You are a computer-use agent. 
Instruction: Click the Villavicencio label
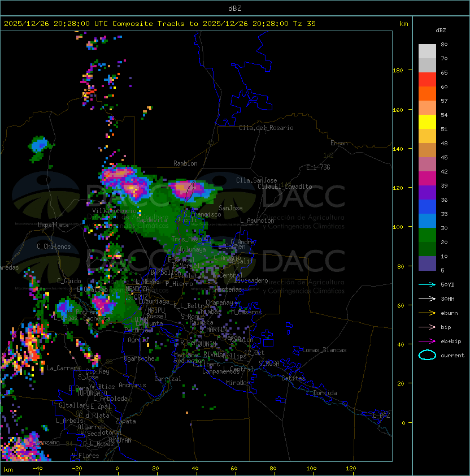pyautogui.click(x=114, y=211)
